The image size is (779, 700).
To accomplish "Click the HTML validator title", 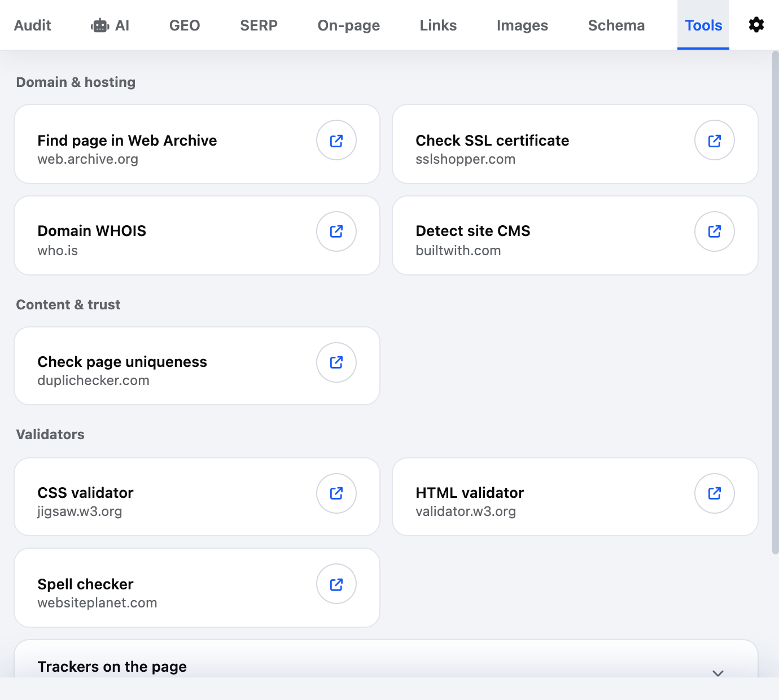I will click(x=470, y=493).
